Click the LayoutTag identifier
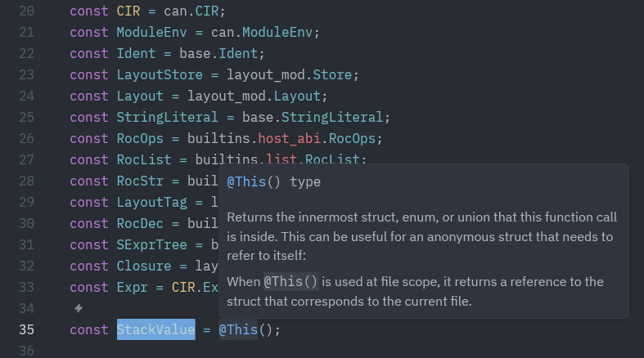 pyautogui.click(x=151, y=202)
